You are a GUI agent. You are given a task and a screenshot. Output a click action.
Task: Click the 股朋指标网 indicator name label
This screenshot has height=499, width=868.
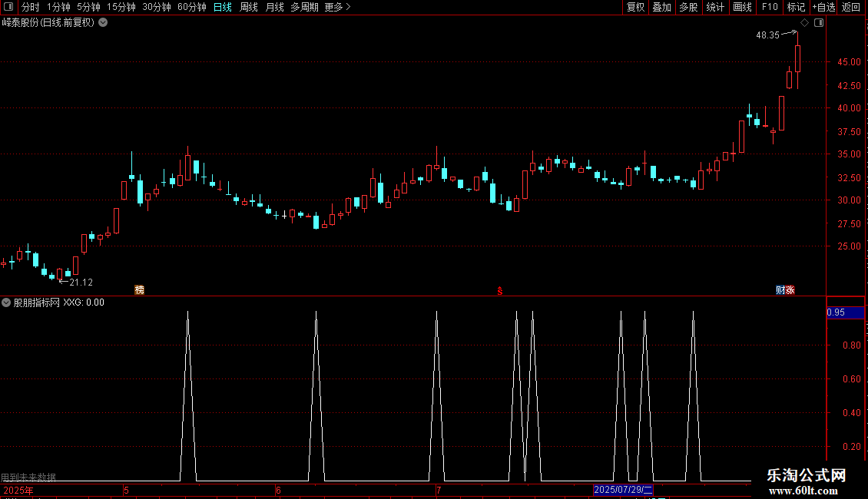pos(37,302)
